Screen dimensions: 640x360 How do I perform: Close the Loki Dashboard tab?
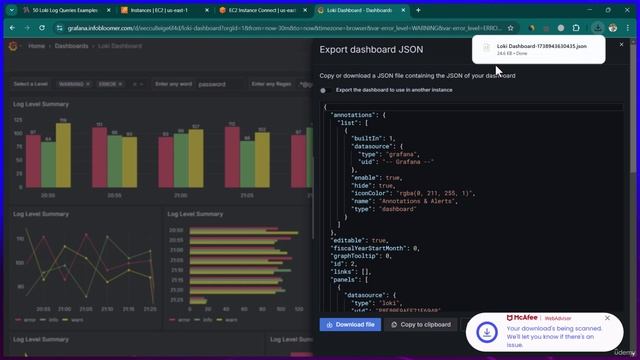[x=403, y=10]
